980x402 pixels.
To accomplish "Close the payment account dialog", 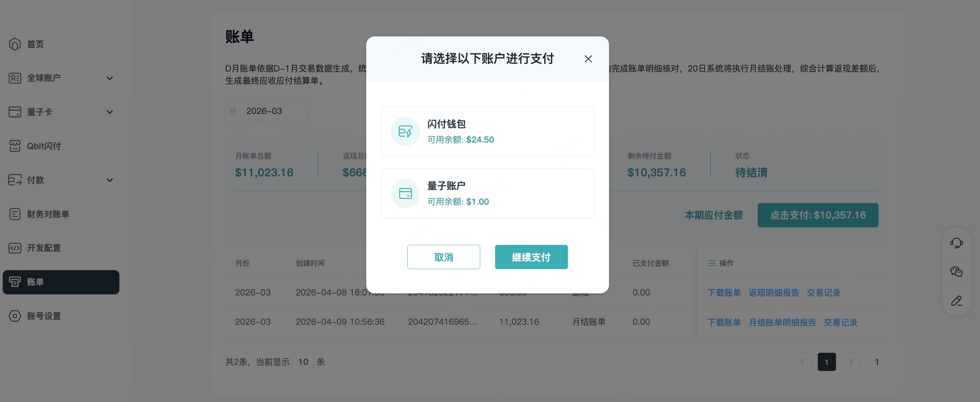I will point(588,59).
